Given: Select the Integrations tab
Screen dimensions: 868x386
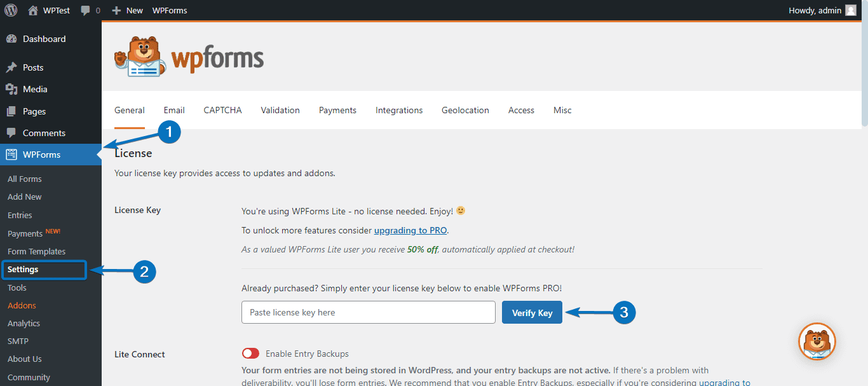Looking at the screenshot, I should pos(399,110).
